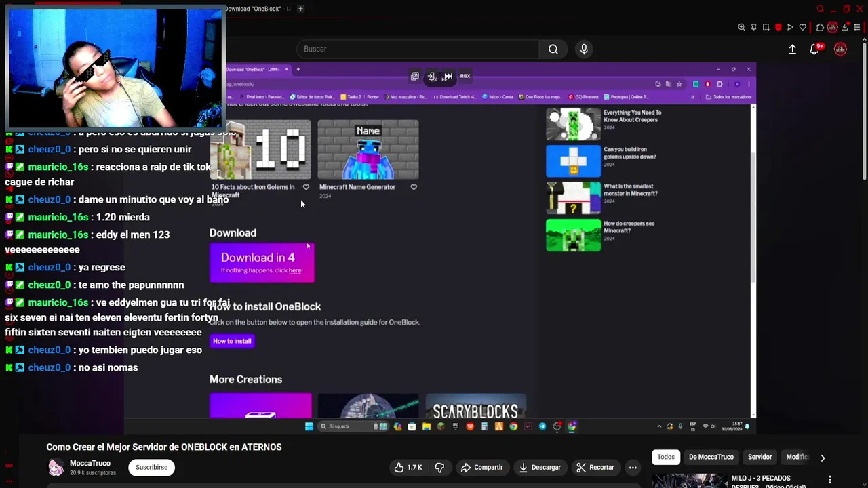
Task: Open the MoccaTruco channel name link
Action: (x=90, y=464)
